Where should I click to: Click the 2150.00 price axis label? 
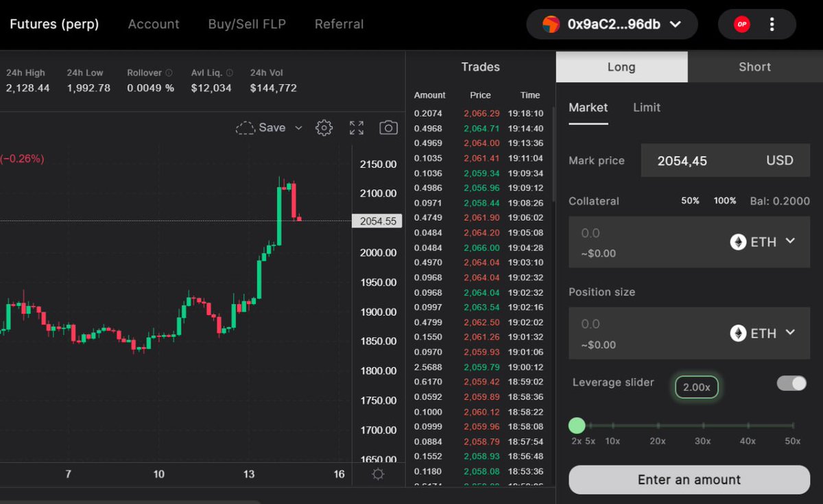(379, 164)
